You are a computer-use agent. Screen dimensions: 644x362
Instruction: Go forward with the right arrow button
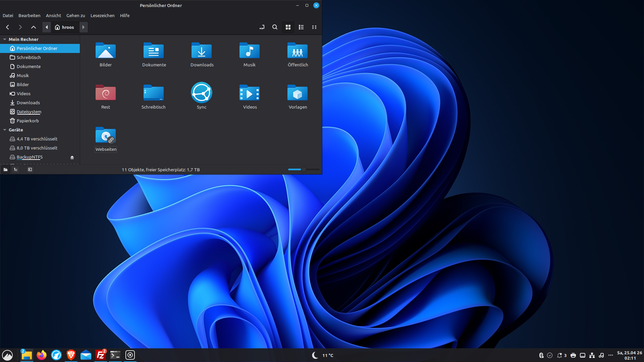(x=20, y=27)
